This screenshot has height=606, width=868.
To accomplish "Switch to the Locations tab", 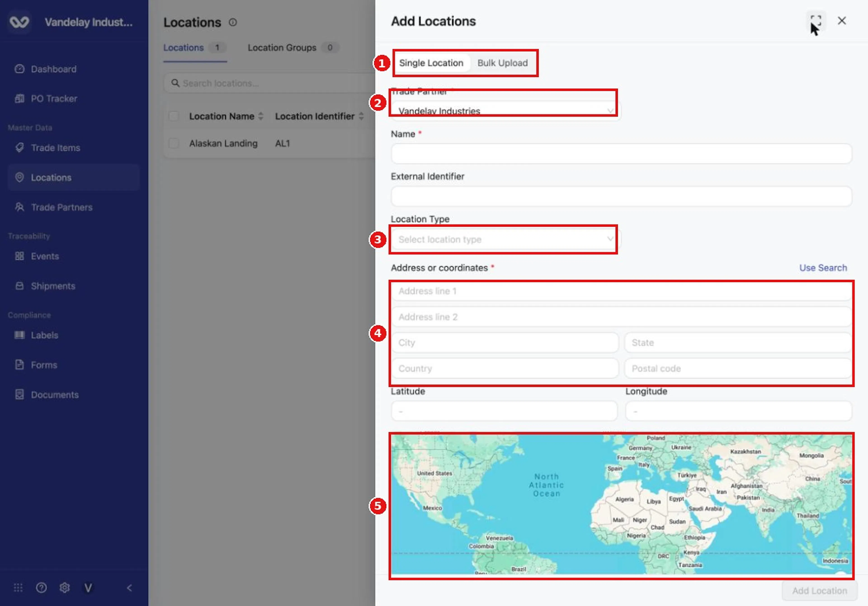I will pos(195,48).
